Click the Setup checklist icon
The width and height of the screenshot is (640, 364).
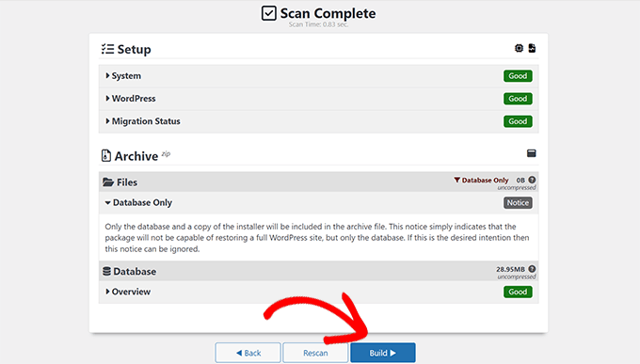coord(107,49)
